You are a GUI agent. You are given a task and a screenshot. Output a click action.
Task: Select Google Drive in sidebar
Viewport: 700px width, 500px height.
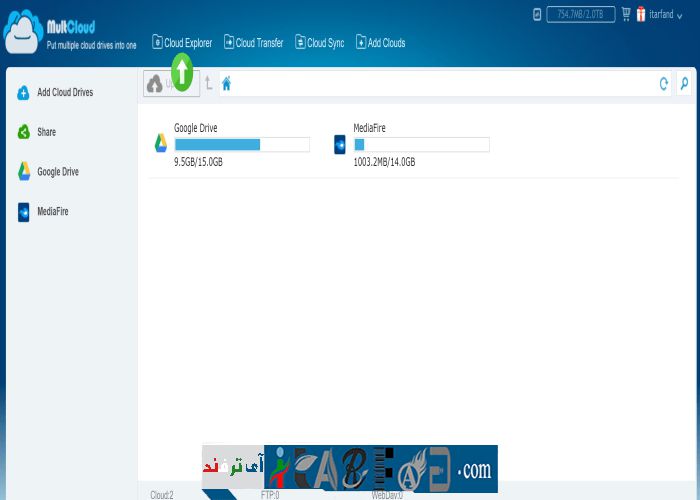pos(57,172)
